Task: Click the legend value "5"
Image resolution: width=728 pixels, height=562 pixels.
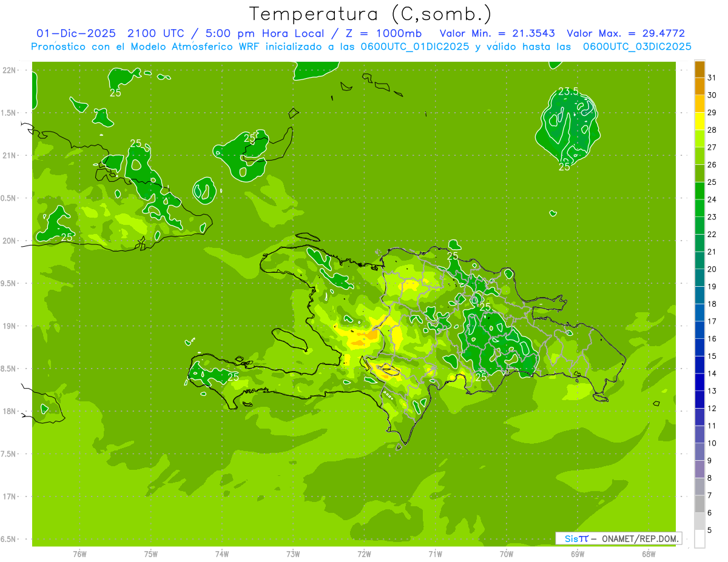Action: pos(710,530)
